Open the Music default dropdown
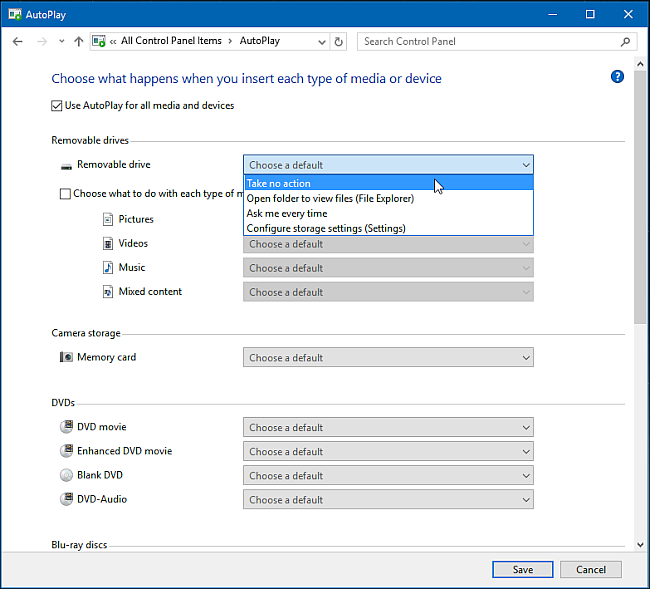650x589 pixels. (388, 268)
